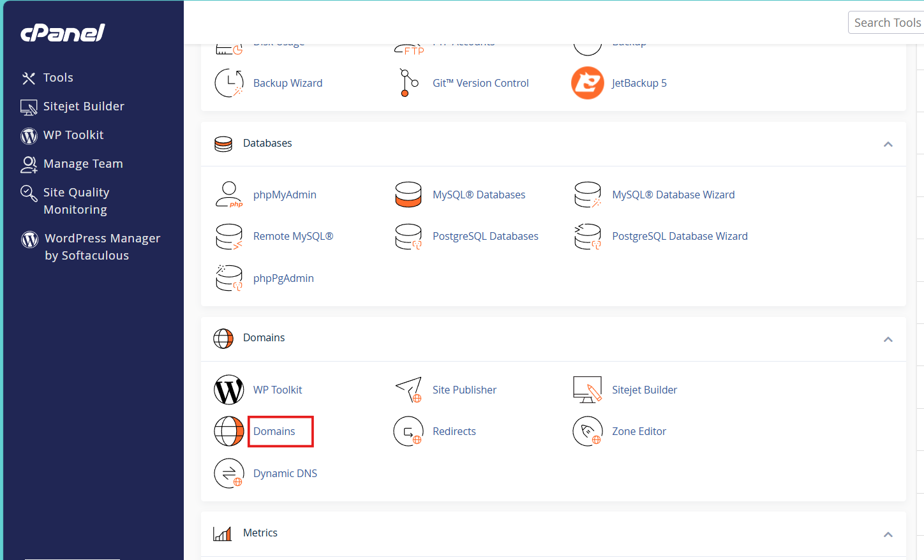Click the Site Quality Monitoring magnifier icon

(29, 193)
